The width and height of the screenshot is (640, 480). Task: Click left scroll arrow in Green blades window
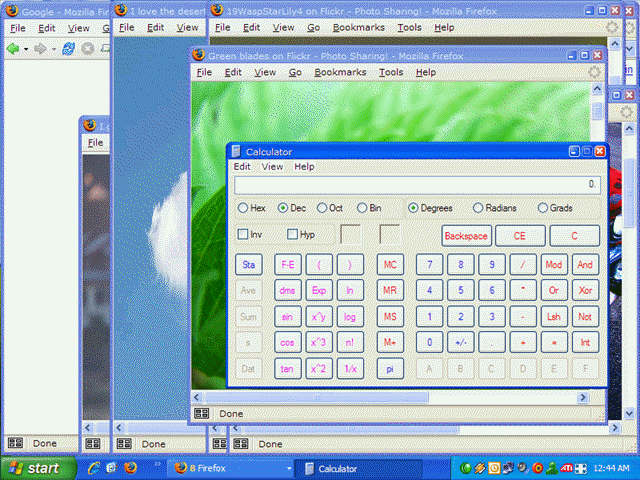(197, 397)
